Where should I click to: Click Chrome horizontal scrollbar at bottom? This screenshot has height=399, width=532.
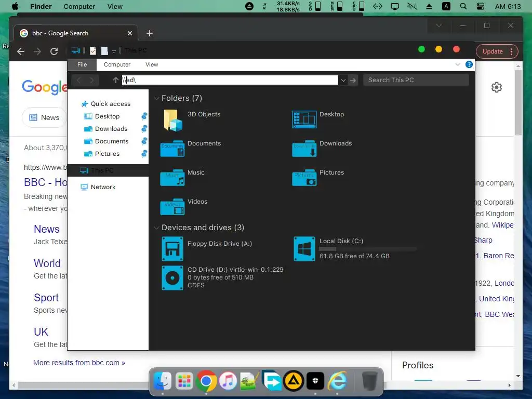coord(261,385)
